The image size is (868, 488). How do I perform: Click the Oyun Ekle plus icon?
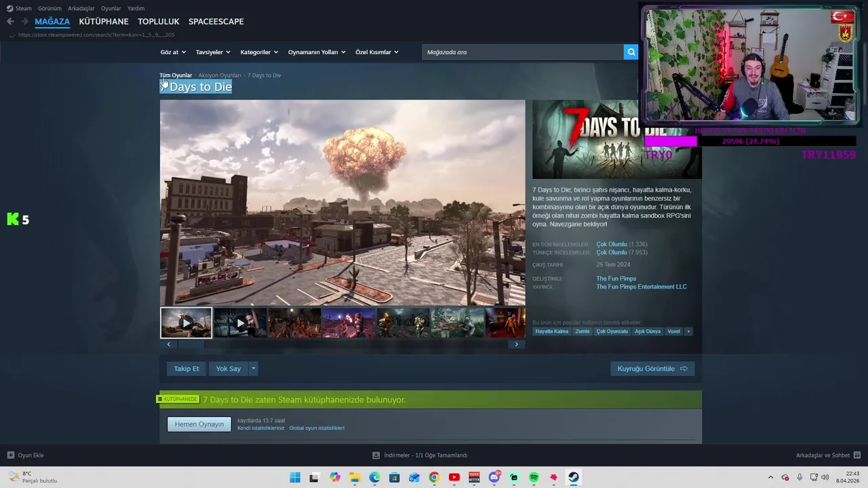10,455
